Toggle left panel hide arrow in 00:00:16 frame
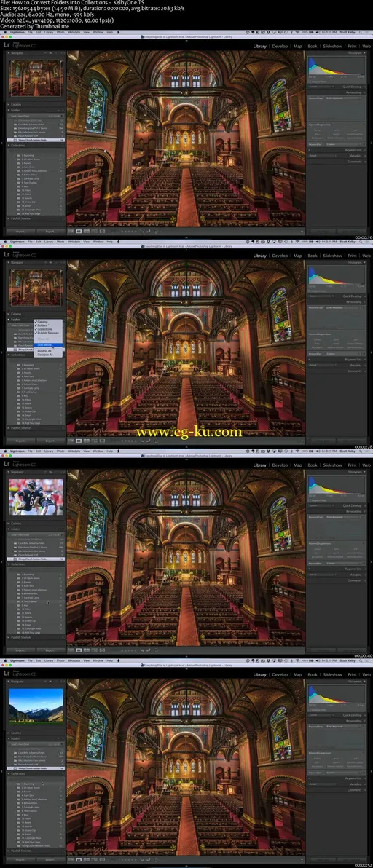The width and height of the screenshot is (373, 868). tap(1, 143)
